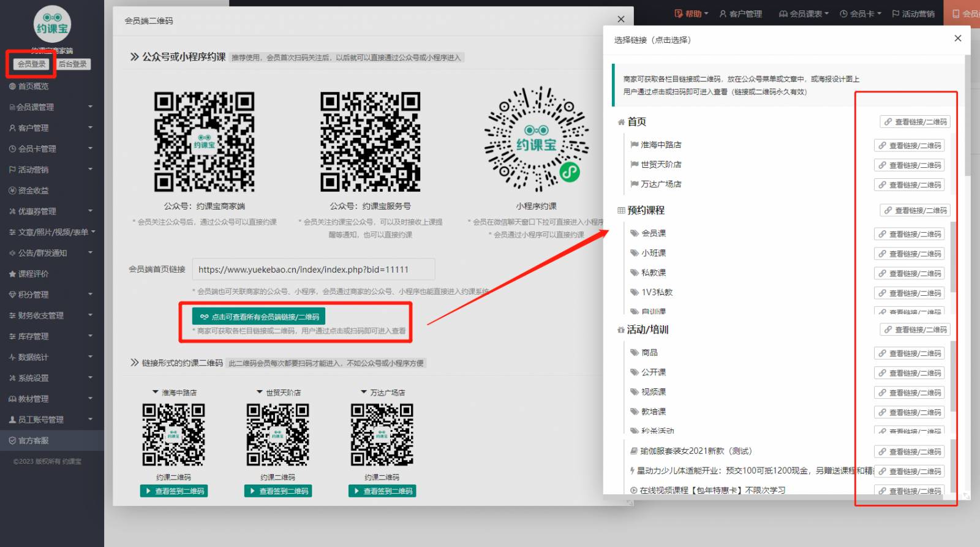Click the 后台登录 button
980x547 pixels.
pos(73,64)
